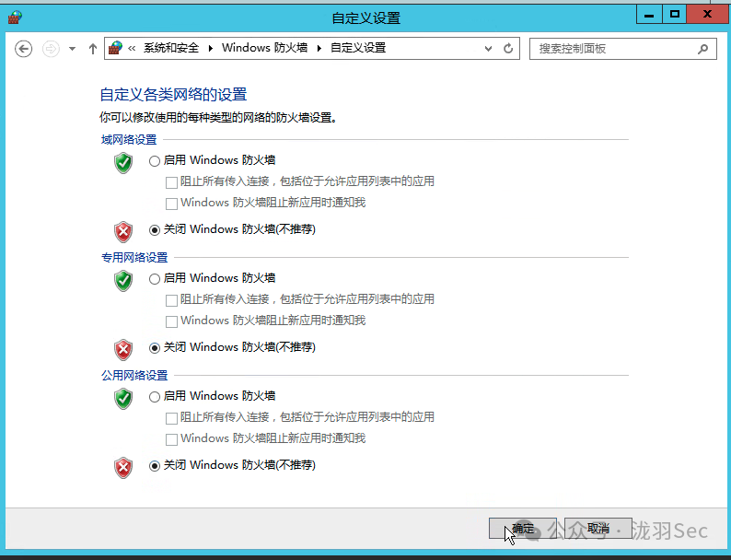Go up one level with up arrow
The image size is (731, 560).
[93, 49]
